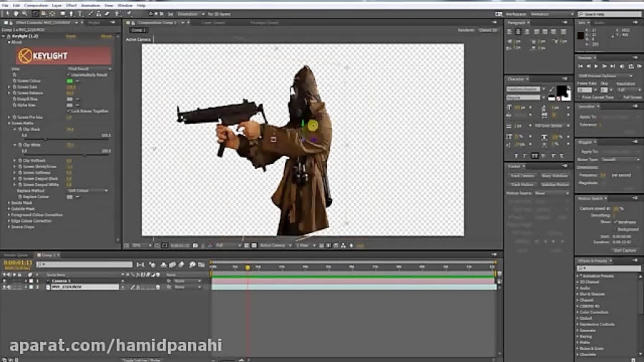The image size is (644, 362).
Task: Jump to last frame in Preview panel
Action: (x=613, y=66)
